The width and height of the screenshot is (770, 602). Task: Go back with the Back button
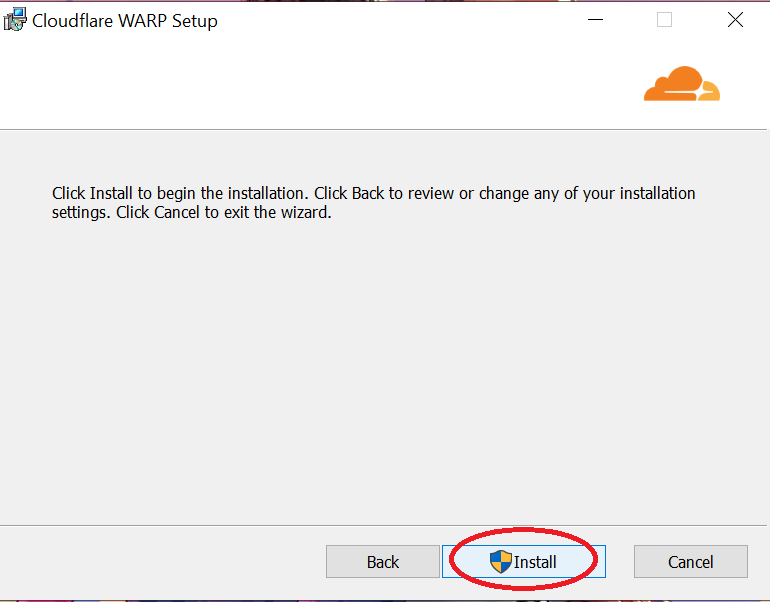(x=382, y=562)
